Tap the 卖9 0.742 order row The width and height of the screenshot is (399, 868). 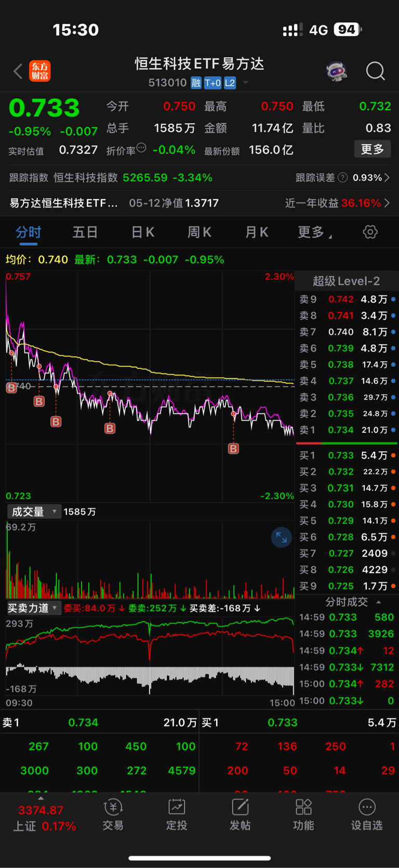click(x=347, y=300)
